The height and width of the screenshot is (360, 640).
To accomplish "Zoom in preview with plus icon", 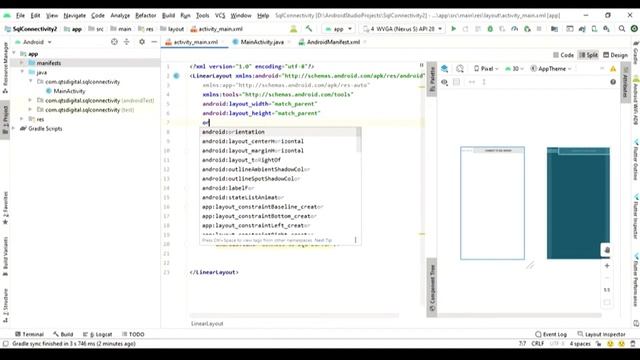I will [x=607, y=266].
